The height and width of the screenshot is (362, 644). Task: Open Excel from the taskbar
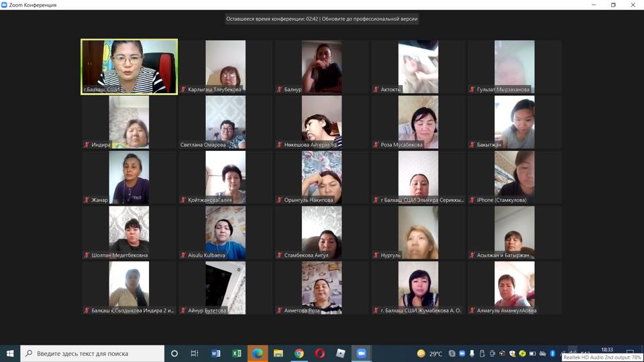tap(236, 353)
